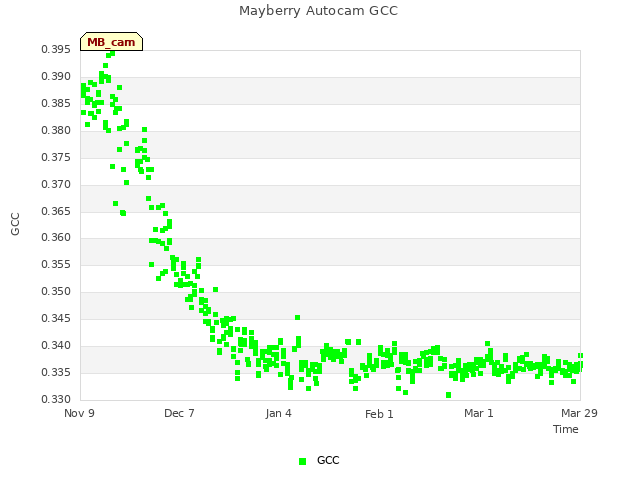Click the GCC legend label
The height and width of the screenshot is (480, 640).
(328, 460)
